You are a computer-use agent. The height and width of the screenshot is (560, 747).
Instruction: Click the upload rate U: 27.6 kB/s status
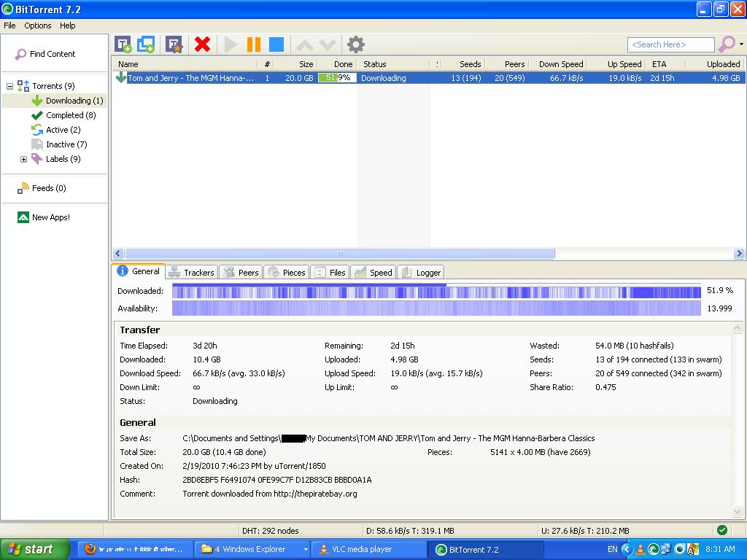click(585, 531)
